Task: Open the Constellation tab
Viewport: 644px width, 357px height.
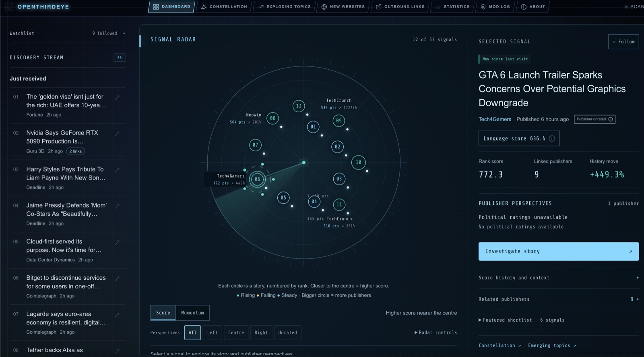Action: 224,7
